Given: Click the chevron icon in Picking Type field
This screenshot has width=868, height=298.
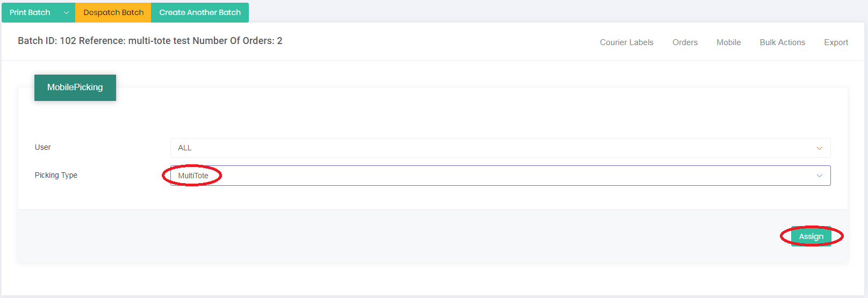Looking at the screenshot, I should coord(820,176).
